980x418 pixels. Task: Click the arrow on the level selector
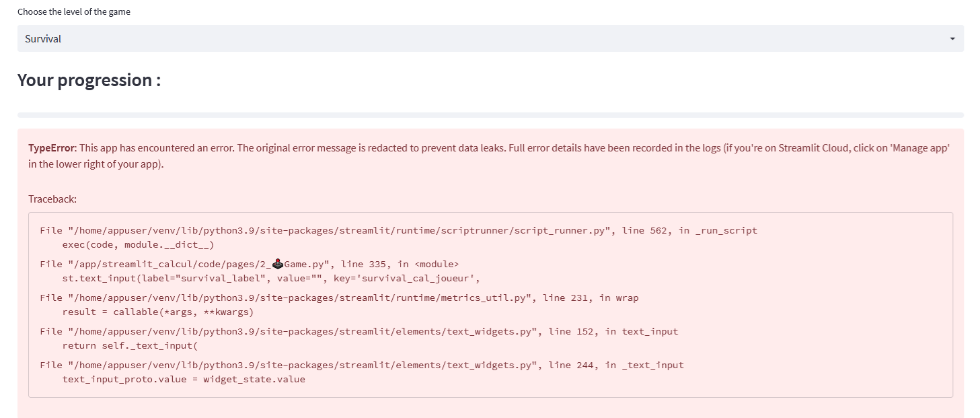point(952,39)
